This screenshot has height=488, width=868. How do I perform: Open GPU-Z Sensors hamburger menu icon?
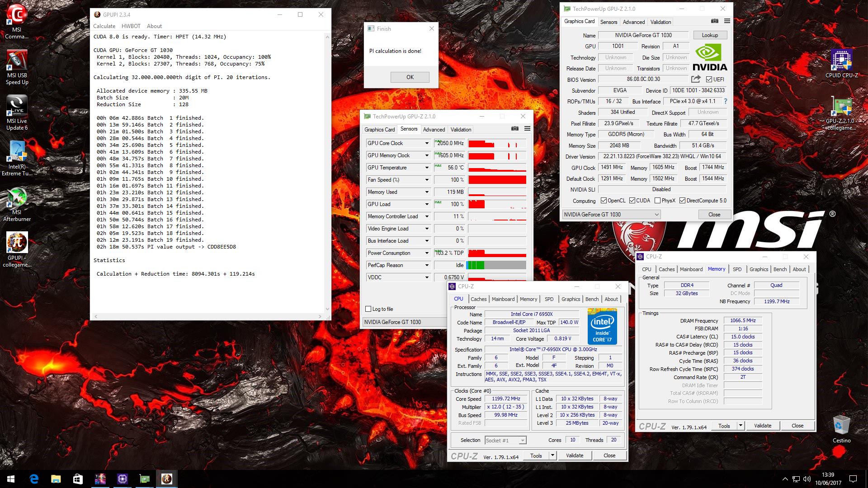(x=527, y=128)
